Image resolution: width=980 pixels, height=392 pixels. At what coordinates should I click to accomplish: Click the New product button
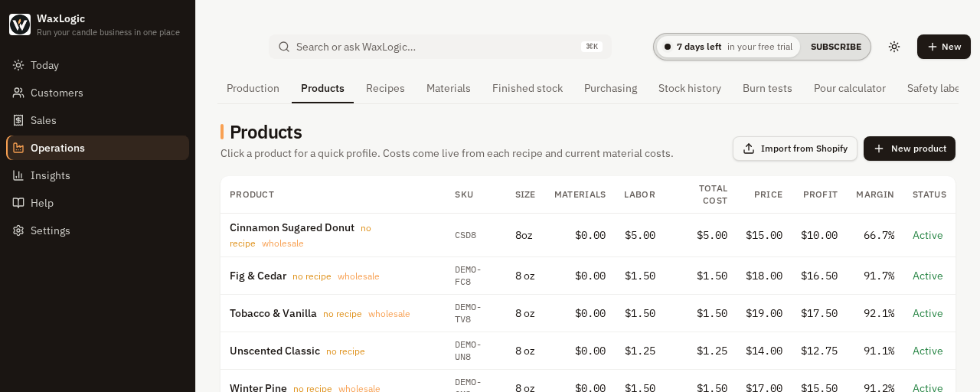910,149
